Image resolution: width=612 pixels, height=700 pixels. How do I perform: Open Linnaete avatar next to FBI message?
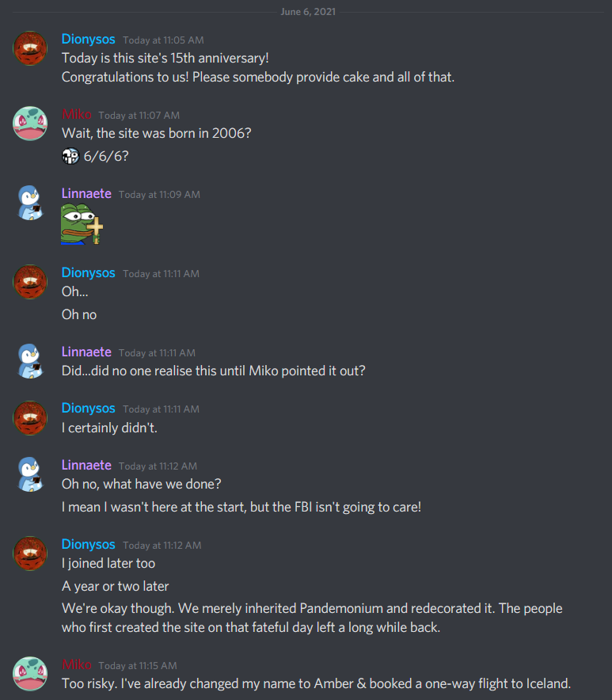point(30,474)
